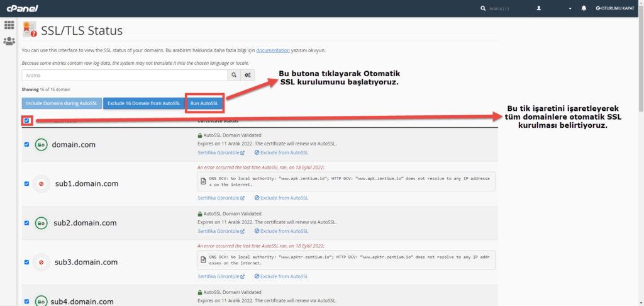Click the SSL/TLS Status page icon
The width and height of the screenshot is (644, 306).
point(30,30)
